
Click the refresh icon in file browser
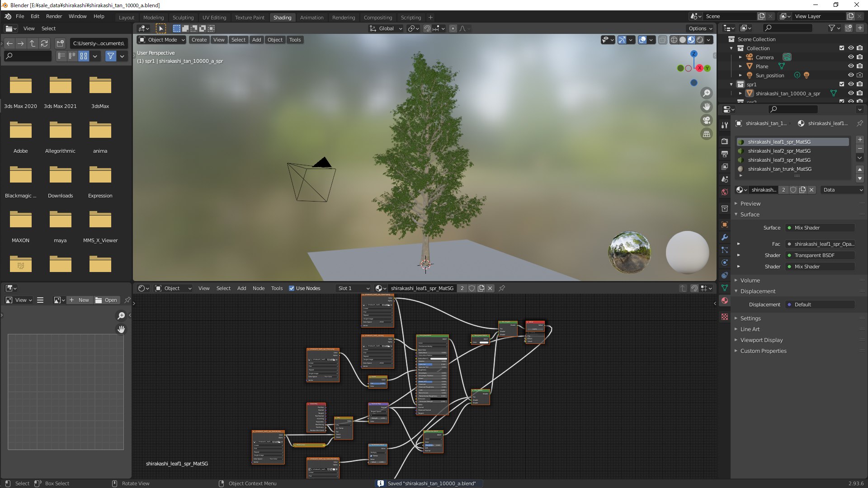44,43
